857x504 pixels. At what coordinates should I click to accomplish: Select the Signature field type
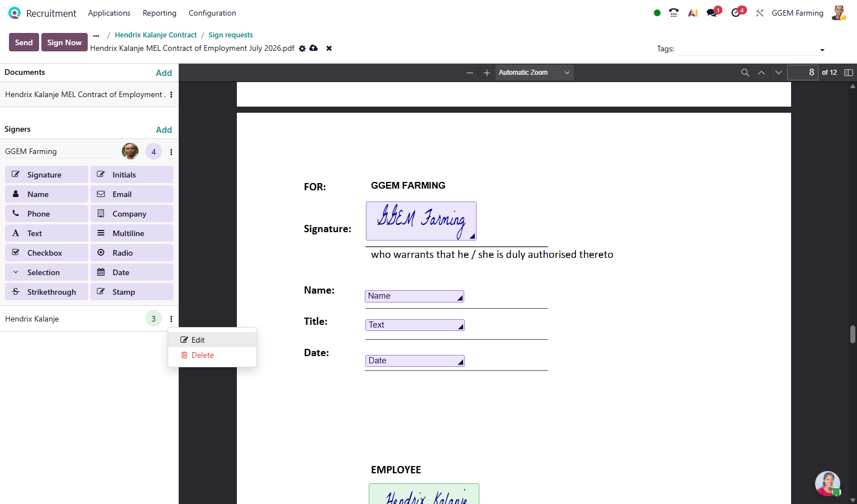pos(47,175)
